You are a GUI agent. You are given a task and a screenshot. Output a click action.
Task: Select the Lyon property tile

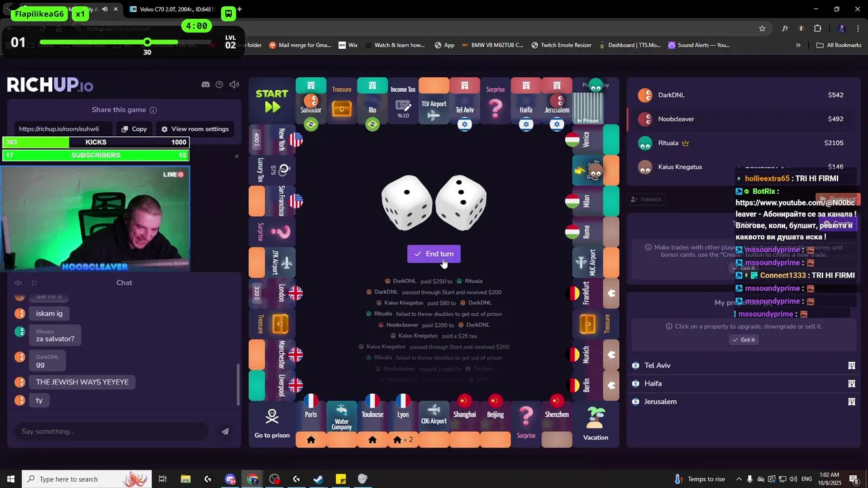pyautogui.click(x=403, y=424)
